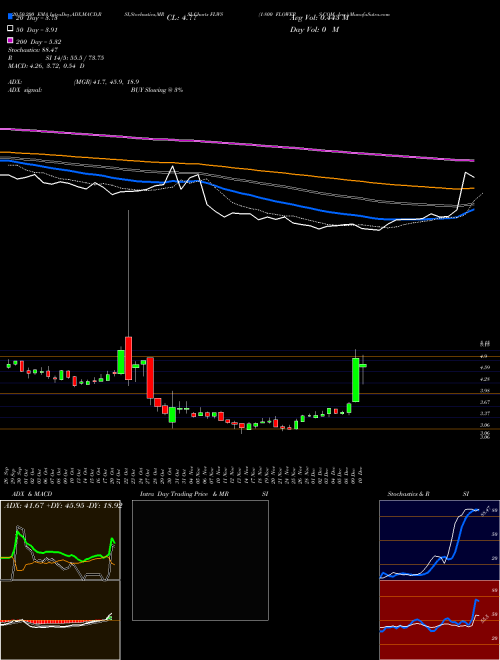Click the 'Intra Day Trading Price & MR' title
500x660 pixels.
pos(184,494)
